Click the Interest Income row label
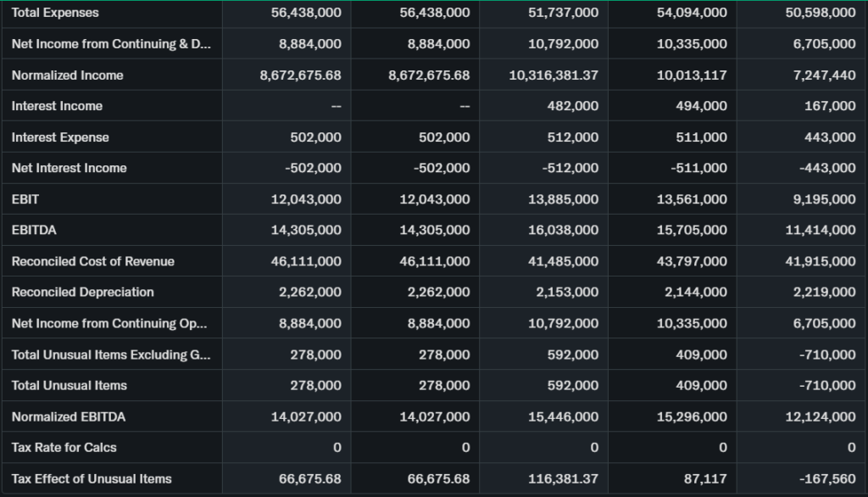The height and width of the screenshot is (497, 868). tap(57, 106)
